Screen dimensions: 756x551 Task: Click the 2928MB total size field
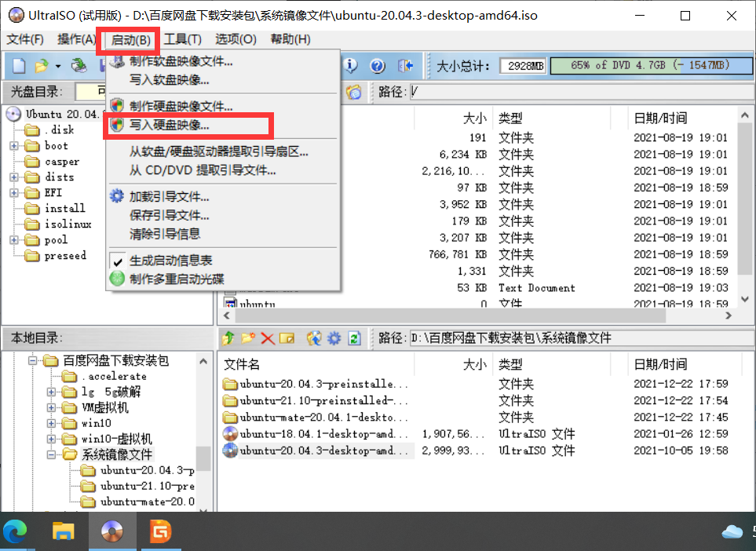coord(523,66)
